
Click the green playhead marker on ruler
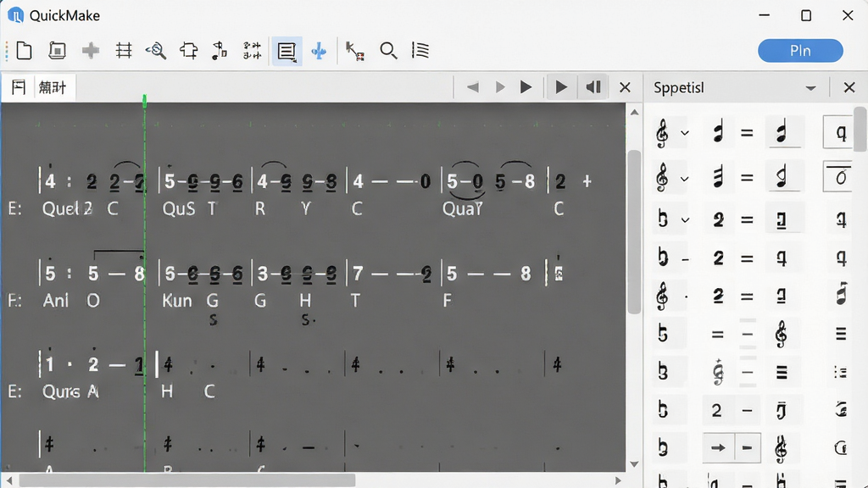[144, 101]
